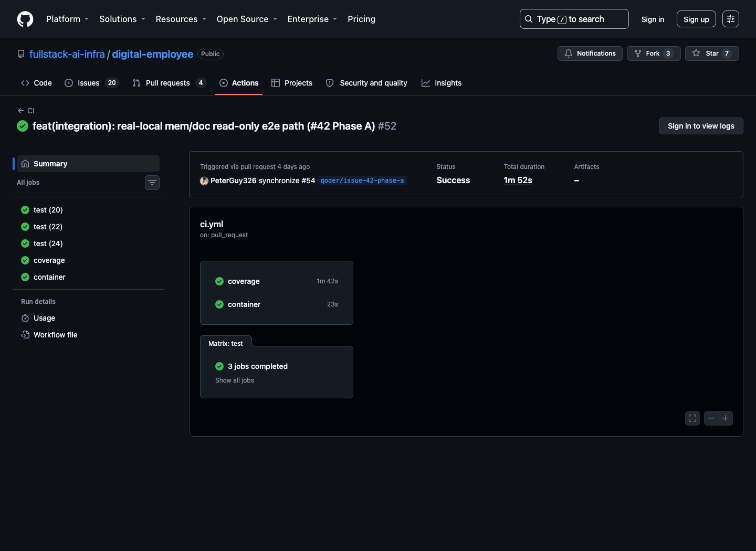Click the Notifications button

coord(590,54)
